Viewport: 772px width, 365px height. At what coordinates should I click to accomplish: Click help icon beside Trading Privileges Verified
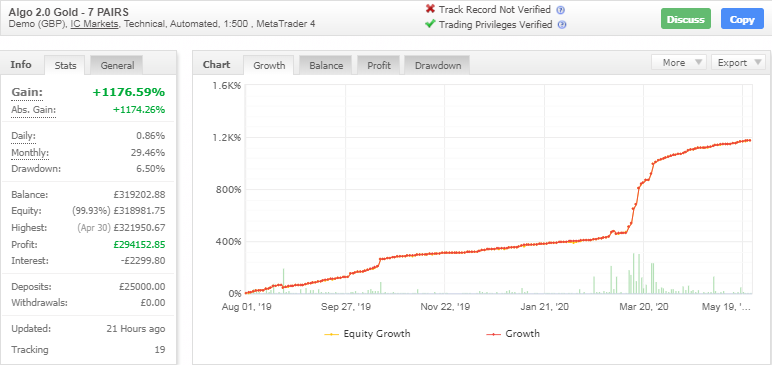562,25
